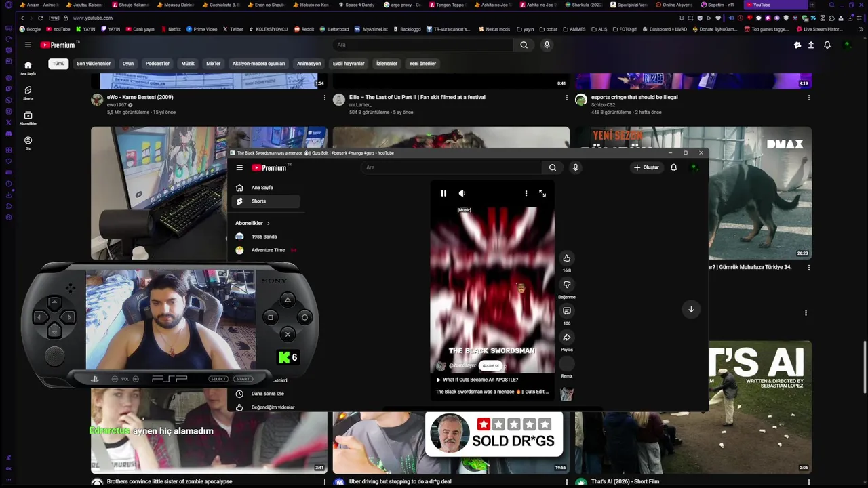The image size is (868, 488).
Task: Open Prime Video bookmark in bookmarks bar
Action: (x=202, y=29)
